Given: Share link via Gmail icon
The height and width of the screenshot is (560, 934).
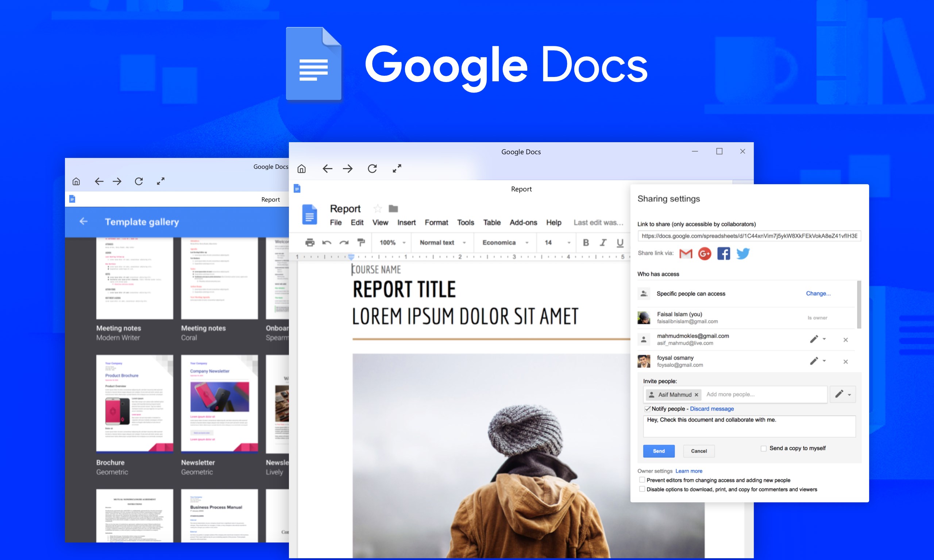Looking at the screenshot, I should click(686, 253).
